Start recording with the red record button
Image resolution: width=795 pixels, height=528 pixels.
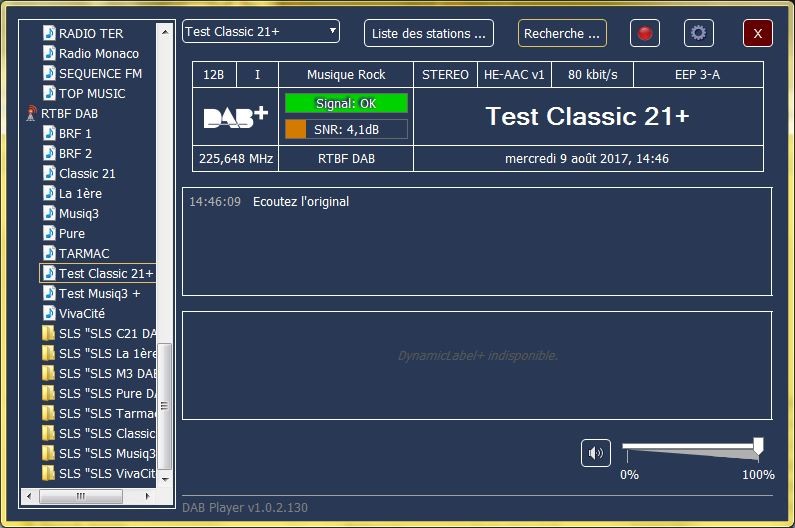[644, 33]
